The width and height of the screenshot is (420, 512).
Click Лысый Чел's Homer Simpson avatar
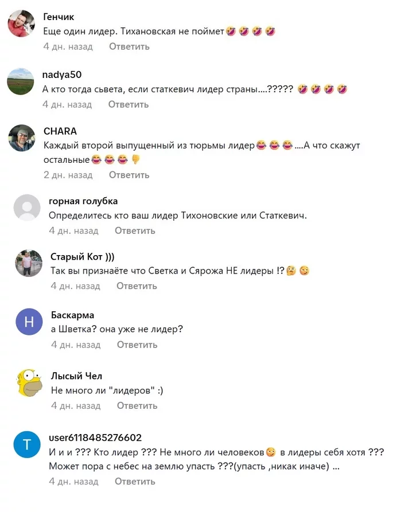pos(29,382)
